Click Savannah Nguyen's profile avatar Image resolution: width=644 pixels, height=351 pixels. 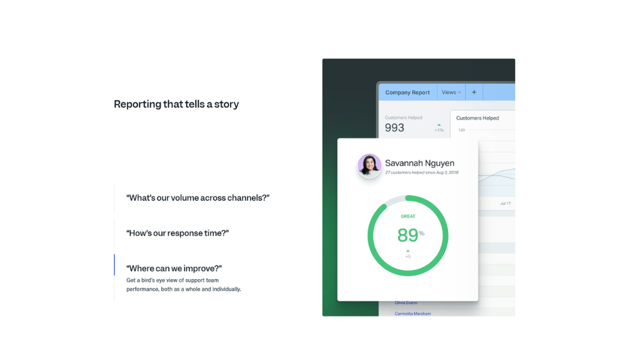[369, 166]
